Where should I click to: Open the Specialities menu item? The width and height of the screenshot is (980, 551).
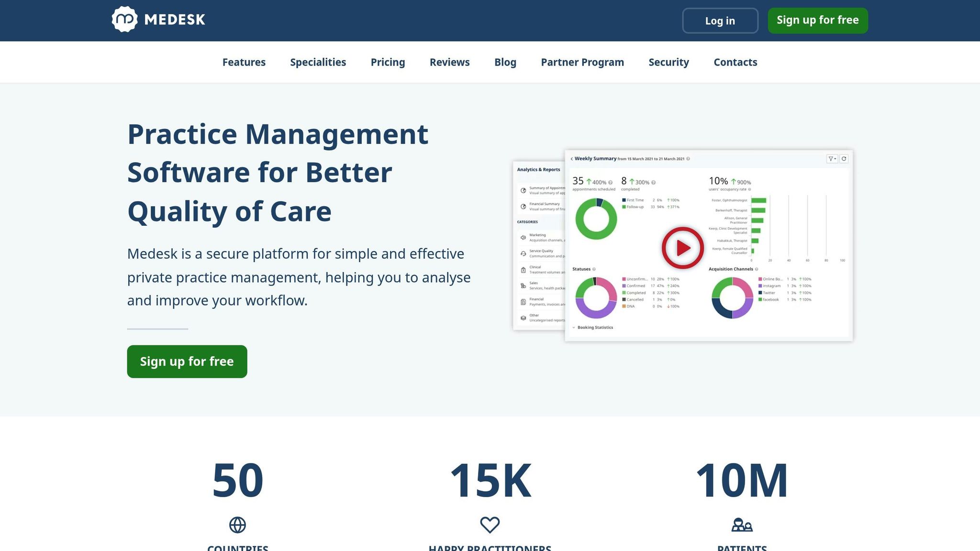coord(318,62)
